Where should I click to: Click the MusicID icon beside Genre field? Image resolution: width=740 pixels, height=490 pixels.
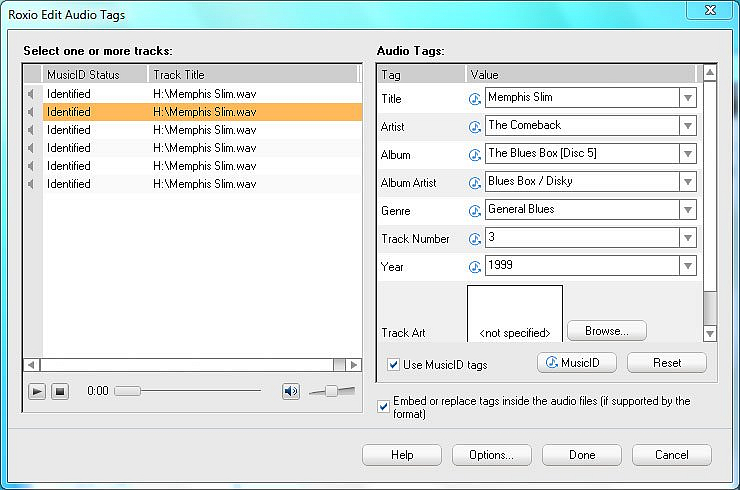(x=475, y=210)
